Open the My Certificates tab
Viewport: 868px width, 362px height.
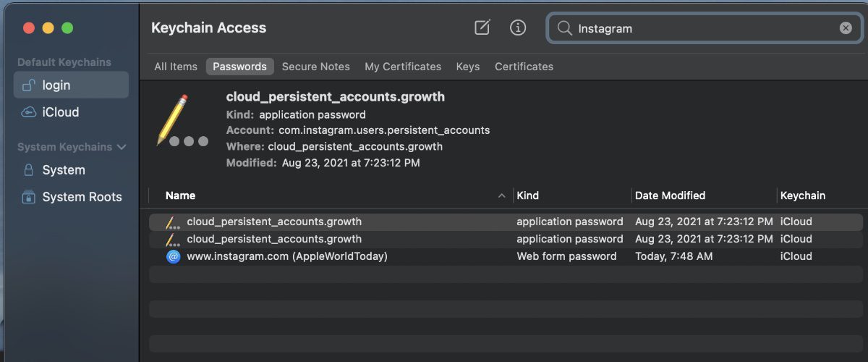403,67
